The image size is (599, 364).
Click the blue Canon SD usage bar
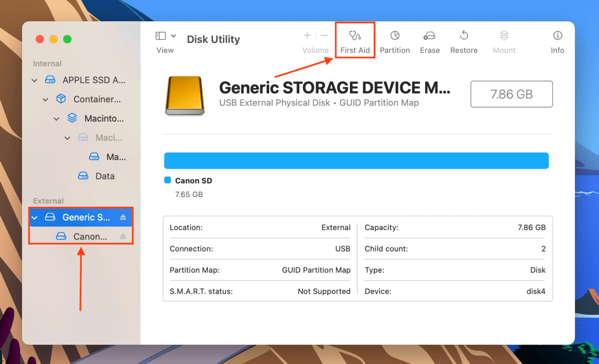click(x=356, y=160)
